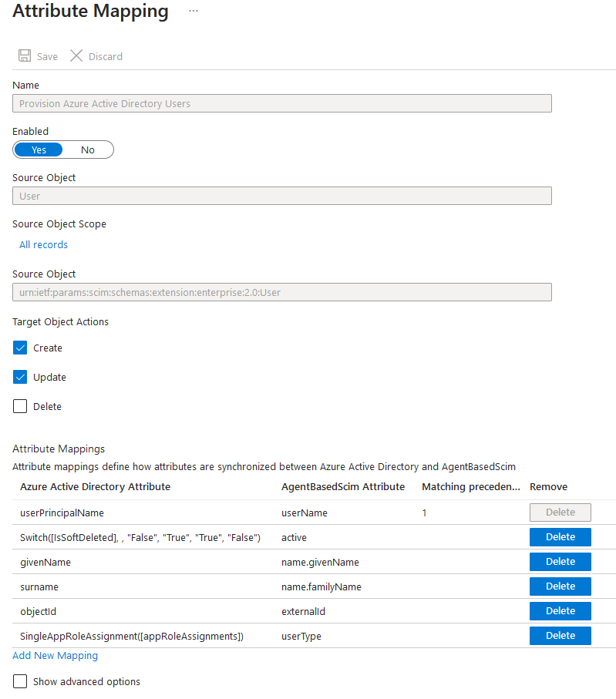Uncheck the Update target action checkbox
The width and height of the screenshot is (616, 699).
20,377
